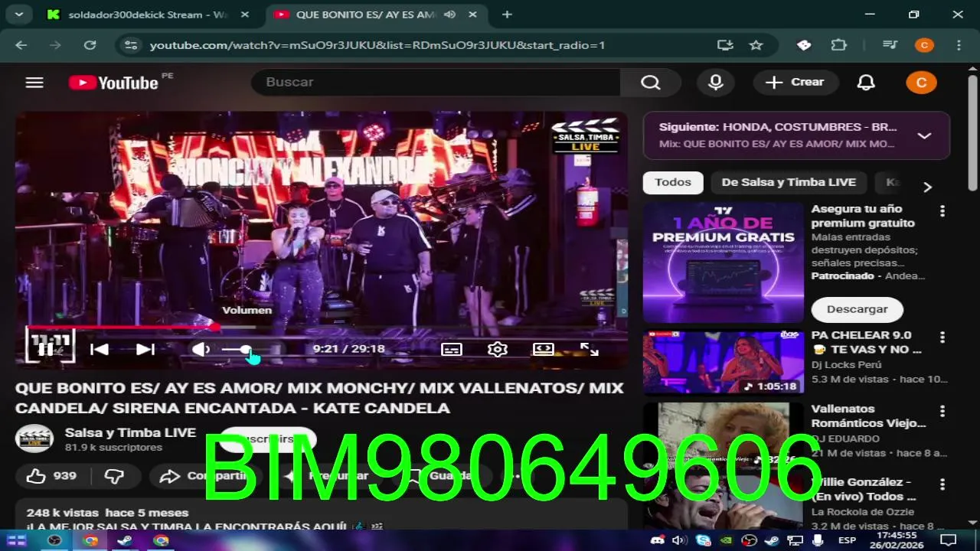Expand the Siguiente mix playlist panel
Screen dimensions: 980x551
[924, 135]
